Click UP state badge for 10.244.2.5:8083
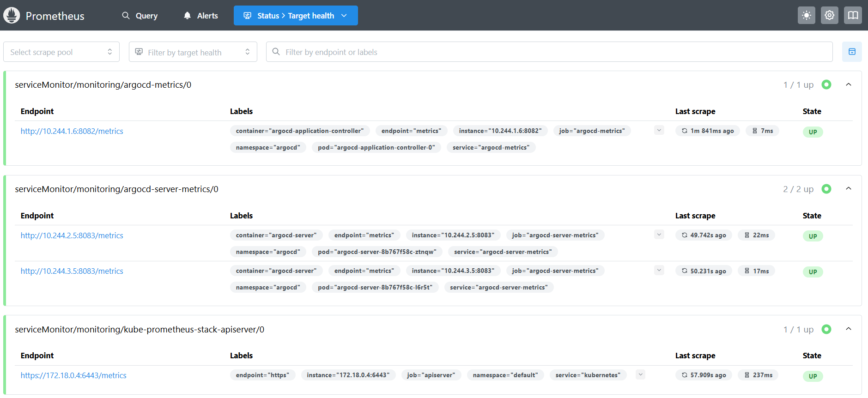Screen dimensions: 868x398 click(x=813, y=236)
